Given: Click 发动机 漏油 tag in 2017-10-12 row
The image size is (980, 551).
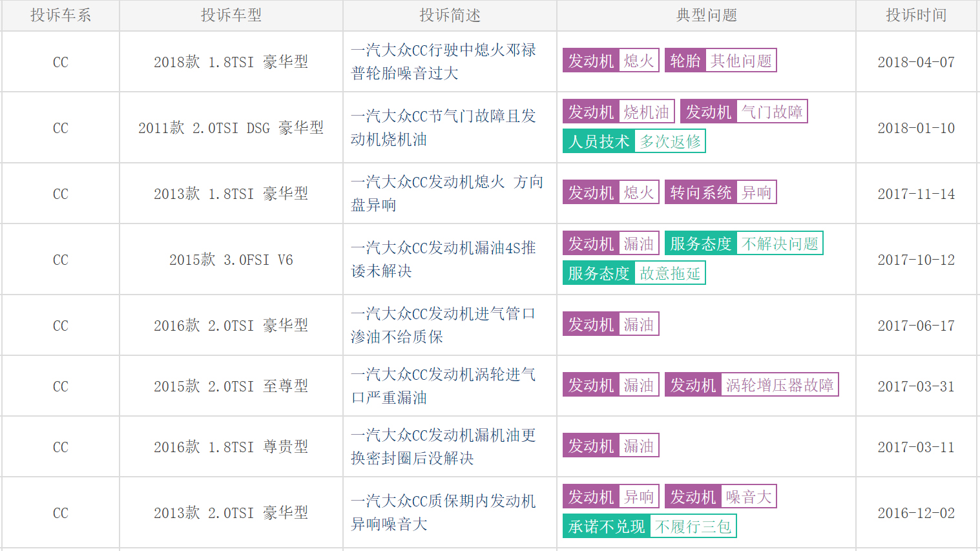Looking at the screenshot, I should pyautogui.click(x=610, y=244).
